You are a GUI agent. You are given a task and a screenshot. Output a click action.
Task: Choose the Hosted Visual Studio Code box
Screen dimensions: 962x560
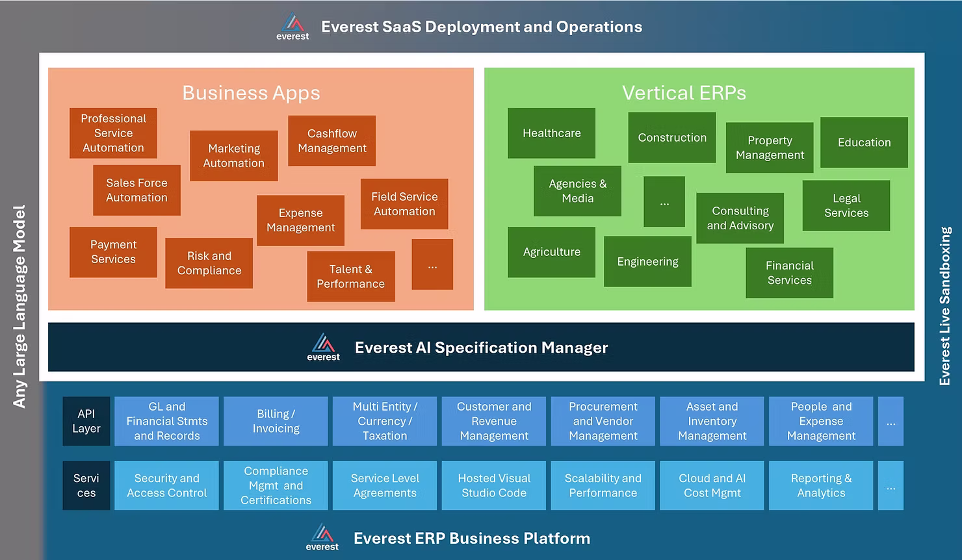[494, 485]
